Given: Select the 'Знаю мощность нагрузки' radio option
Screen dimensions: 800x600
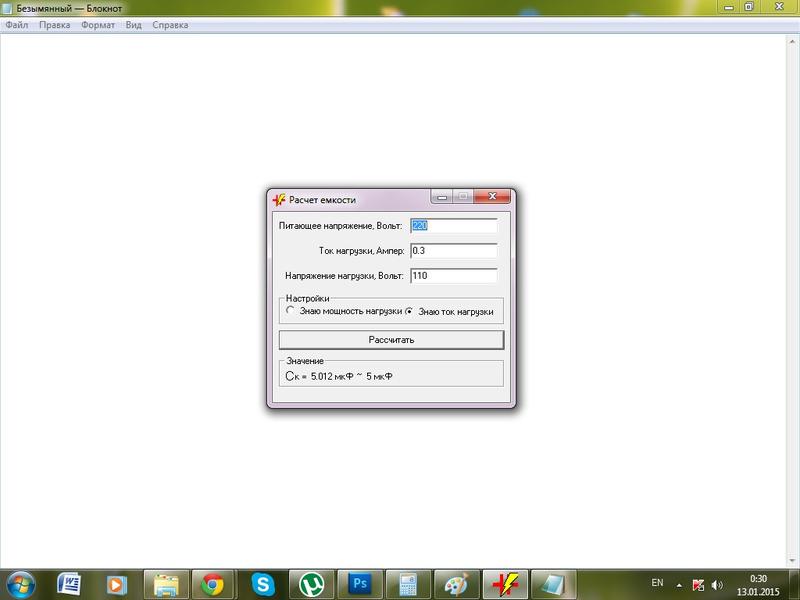Looking at the screenshot, I should pos(291,311).
